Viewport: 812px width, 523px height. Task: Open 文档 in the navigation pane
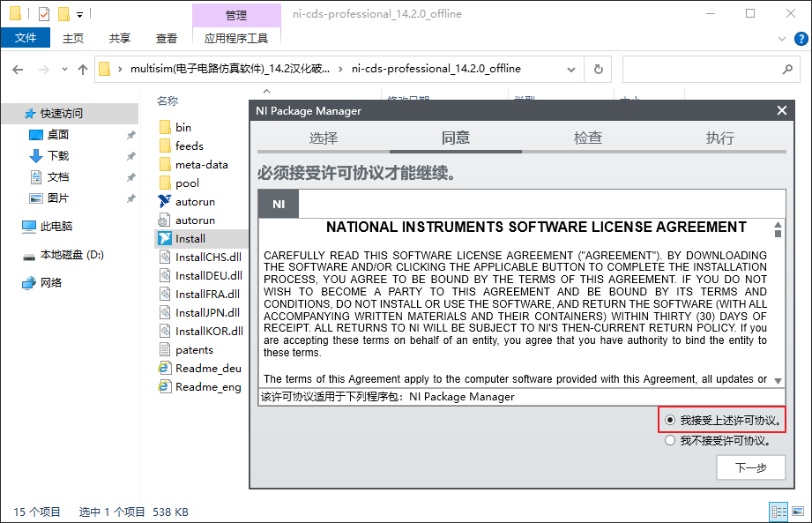[x=57, y=177]
